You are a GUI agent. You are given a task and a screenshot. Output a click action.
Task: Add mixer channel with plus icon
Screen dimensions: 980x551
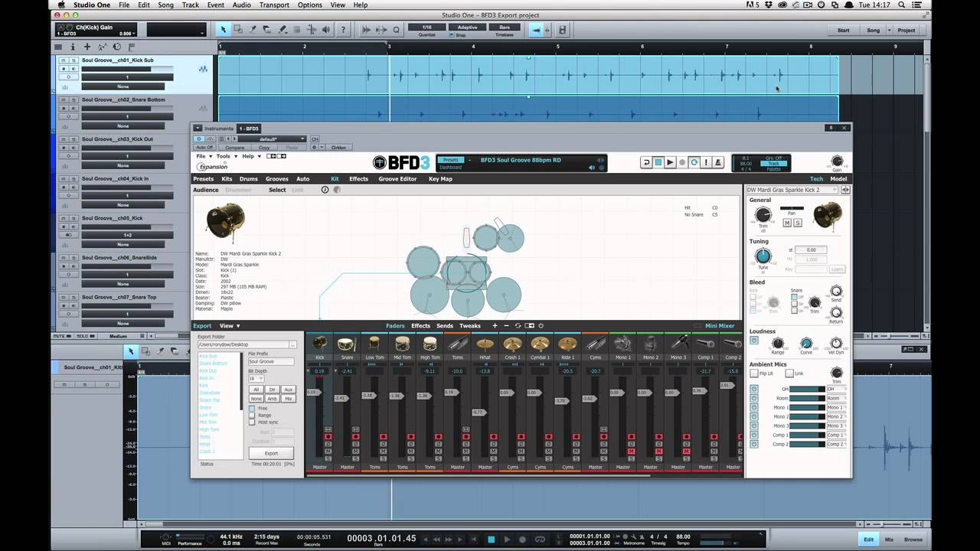click(495, 326)
